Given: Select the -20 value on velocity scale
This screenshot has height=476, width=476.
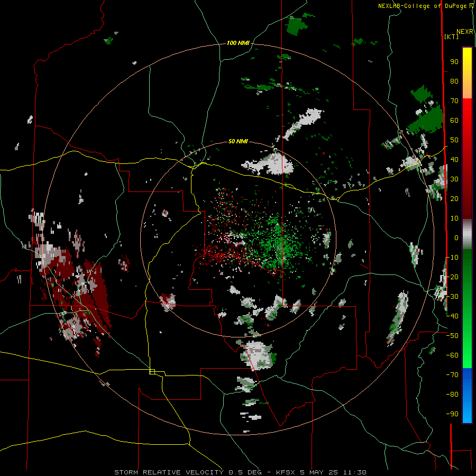Looking at the screenshot, I should [x=452, y=277].
